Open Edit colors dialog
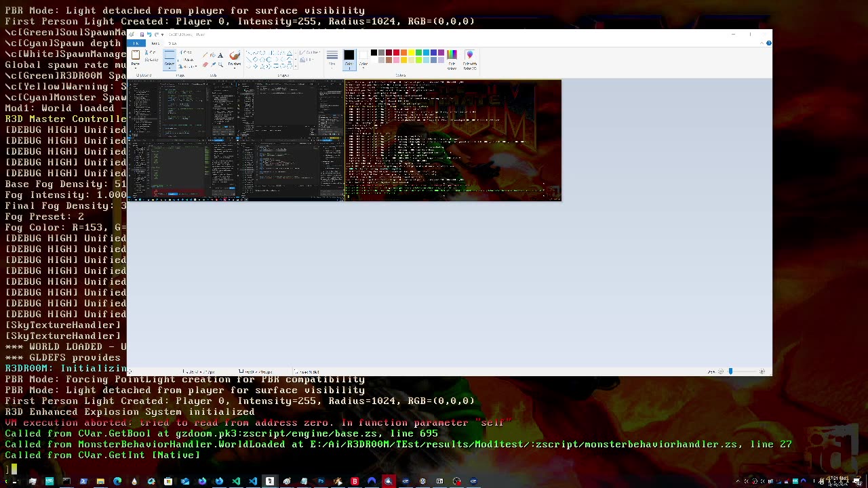This screenshot has width=868, height=488. click(452, 60)
